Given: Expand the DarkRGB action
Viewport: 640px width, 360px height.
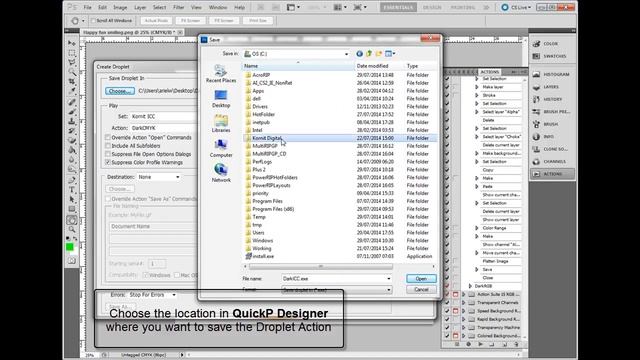Looking at the screenshot, I should (470, 286).
